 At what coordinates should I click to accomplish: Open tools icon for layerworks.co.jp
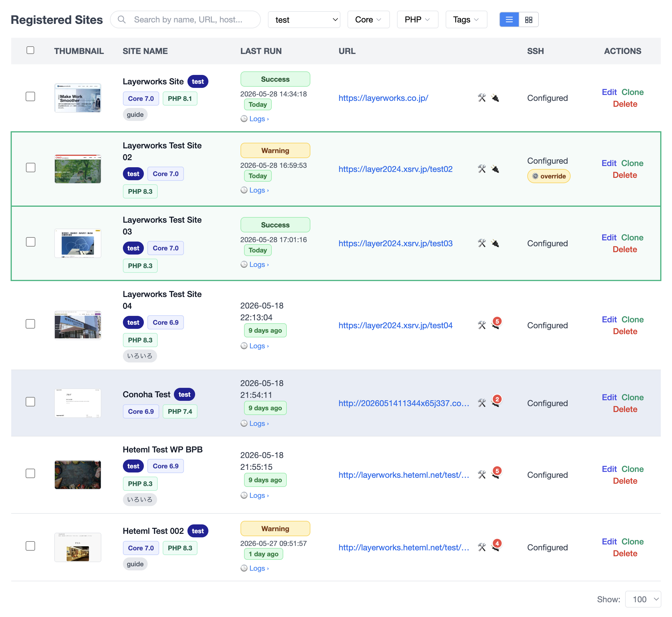click(482, 98)
